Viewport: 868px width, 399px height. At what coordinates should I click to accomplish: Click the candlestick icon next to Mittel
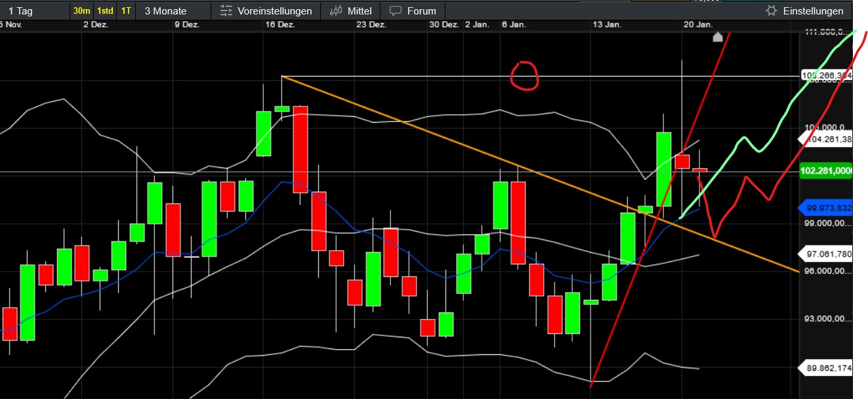[x=337, y=10]
